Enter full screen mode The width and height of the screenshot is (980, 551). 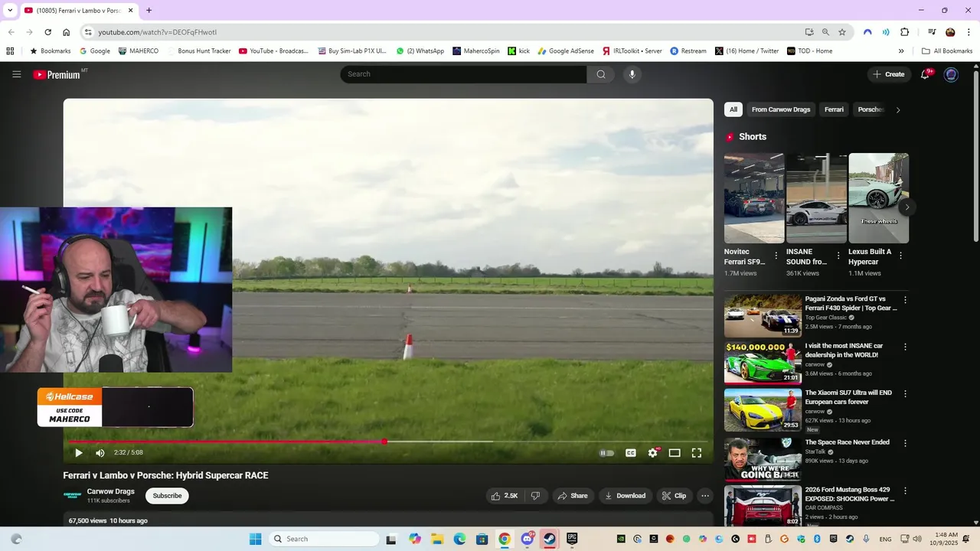pyautogui.click(x=697, y=453)
